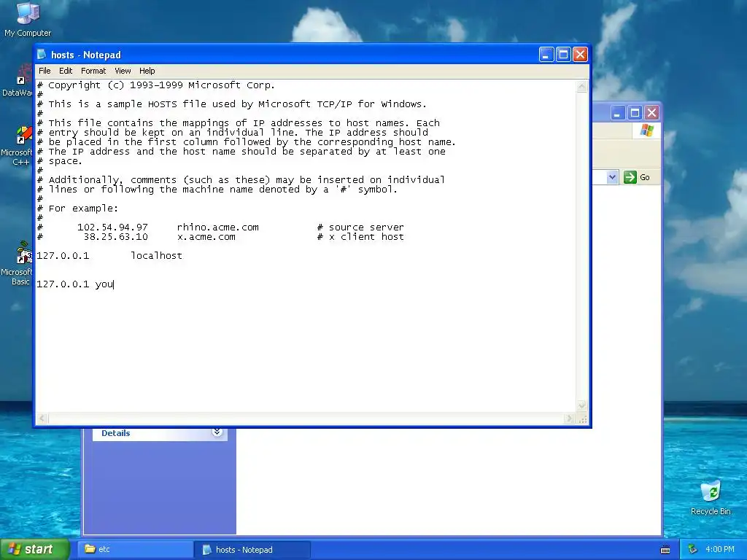
Task: Maximize the etc folder window behind
Action: tap(635, 113)
